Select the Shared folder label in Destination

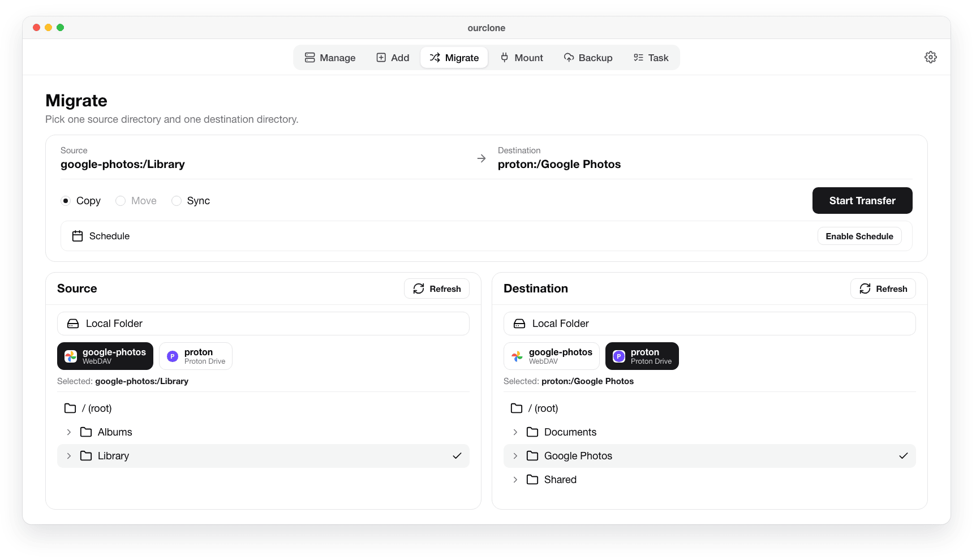560,480
